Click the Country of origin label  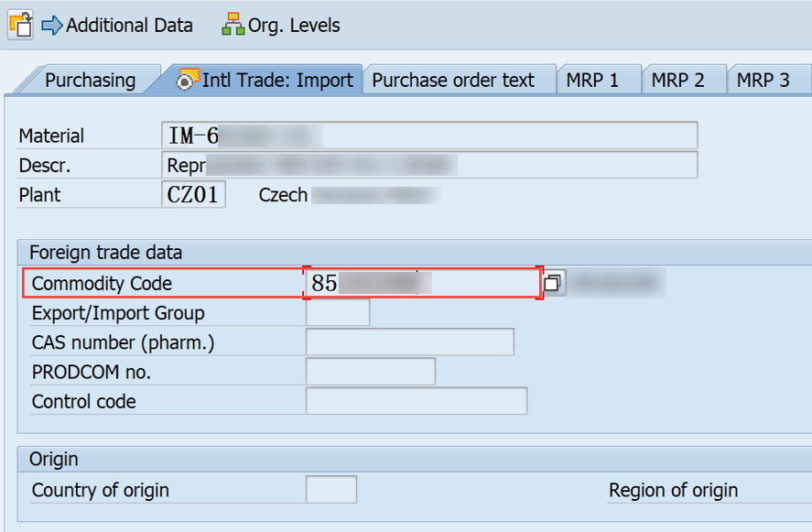tap(101, 490)
